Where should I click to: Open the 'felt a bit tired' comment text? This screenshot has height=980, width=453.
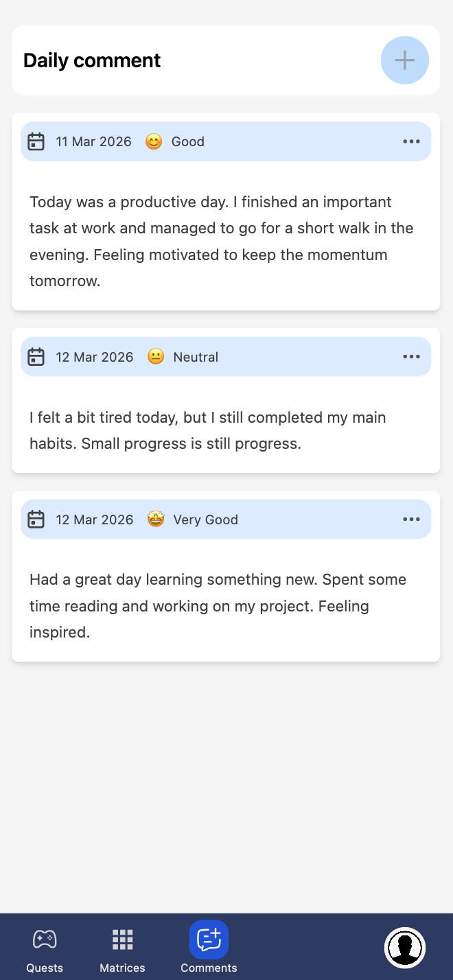pyautogui.click(x=207, y=430)
